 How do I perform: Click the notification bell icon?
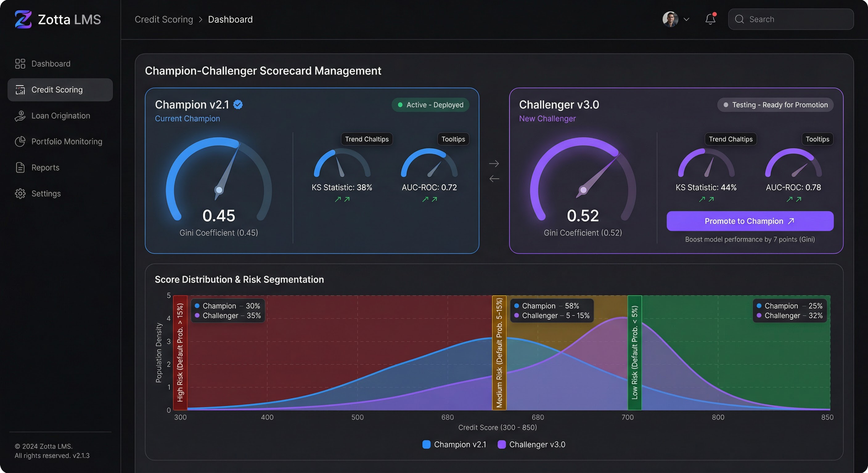(710, 19)
